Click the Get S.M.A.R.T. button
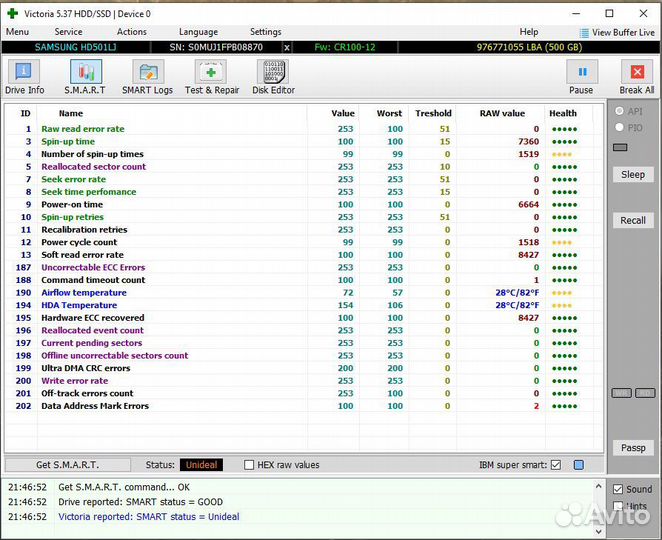 click(66, 465)
